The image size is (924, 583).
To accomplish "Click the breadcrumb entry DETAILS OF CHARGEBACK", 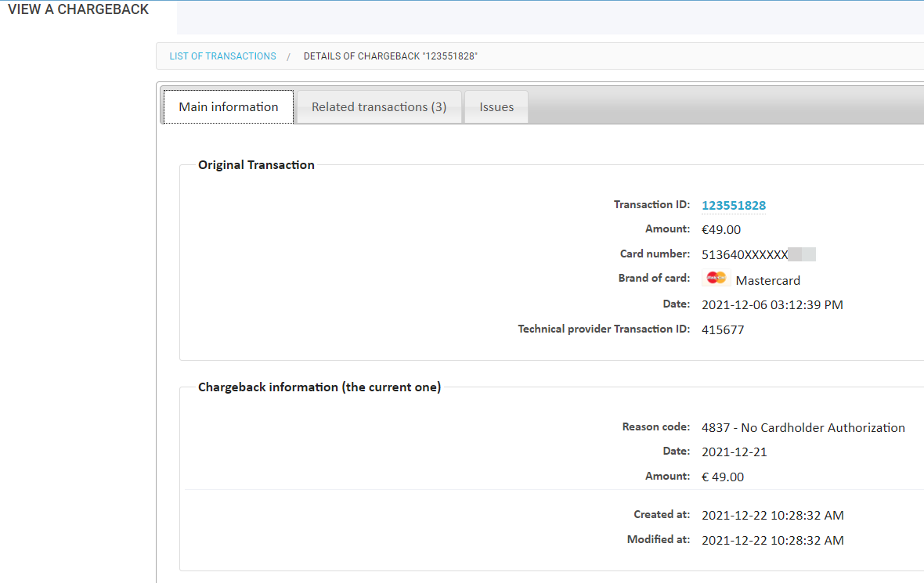I will pyautogui.click(x=390, y=56).
